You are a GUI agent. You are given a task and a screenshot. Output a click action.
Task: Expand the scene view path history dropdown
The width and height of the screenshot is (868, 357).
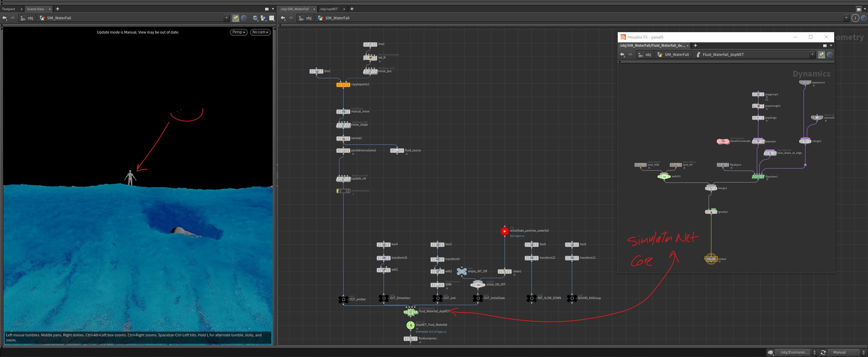click(227, 18)
